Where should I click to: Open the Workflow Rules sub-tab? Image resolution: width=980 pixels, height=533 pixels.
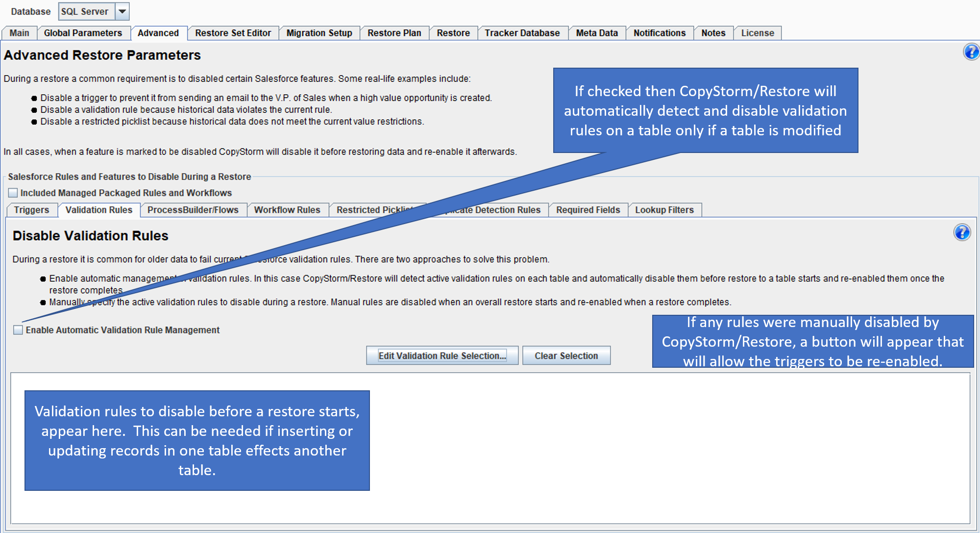[x=287, y=210]
